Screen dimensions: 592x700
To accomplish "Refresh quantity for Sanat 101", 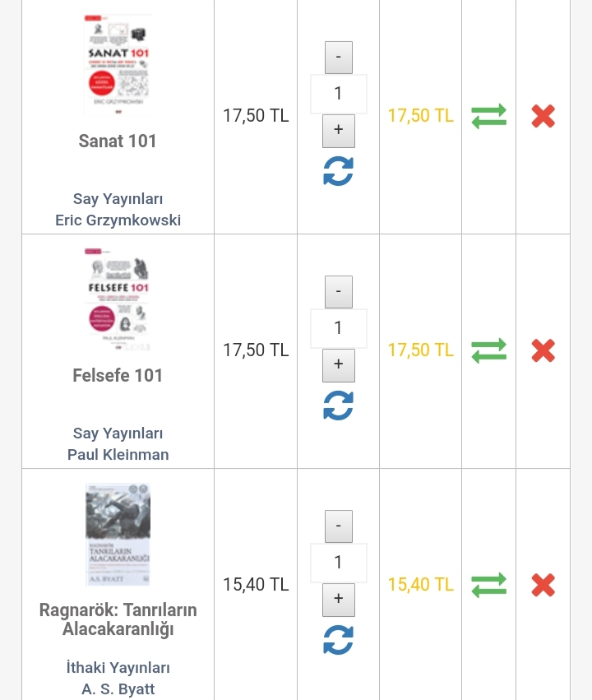I will 338,171.
